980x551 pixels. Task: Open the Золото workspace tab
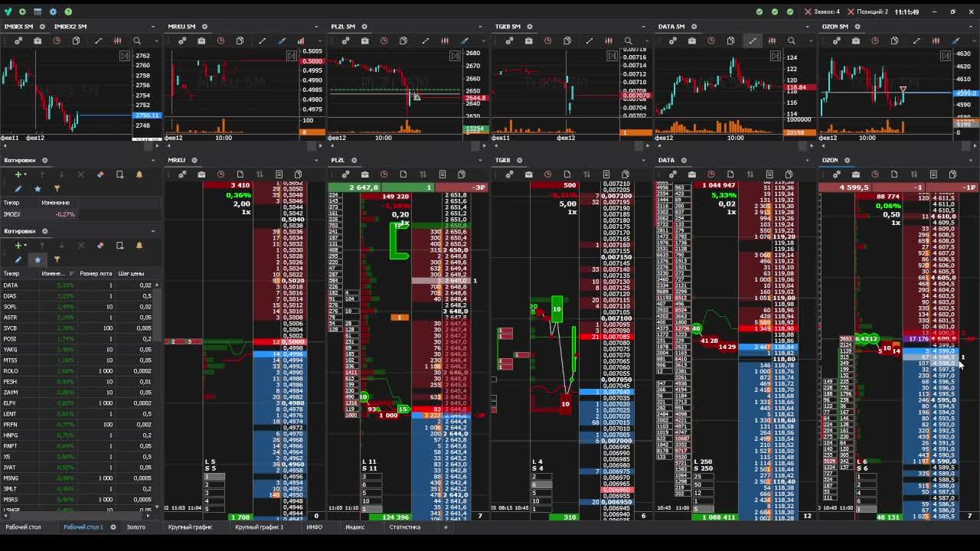[136, 527]
